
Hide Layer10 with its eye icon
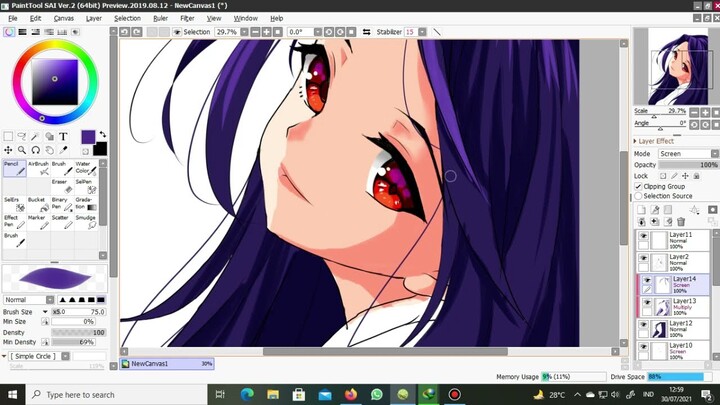[643, 347]
